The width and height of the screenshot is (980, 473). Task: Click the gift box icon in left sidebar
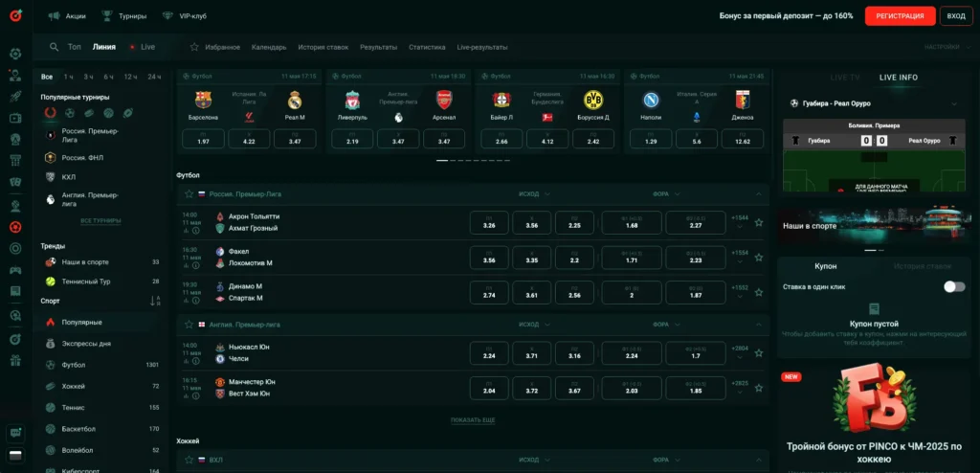(14, 360)
